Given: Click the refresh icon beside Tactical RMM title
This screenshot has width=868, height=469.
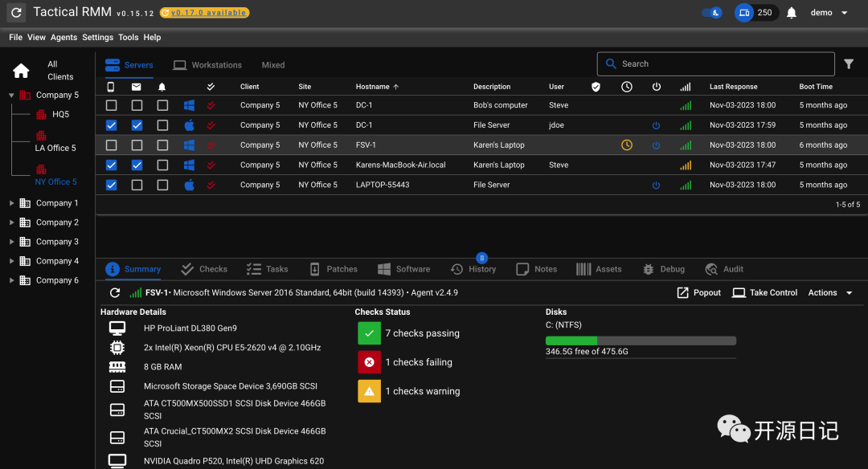Looking at the screenshot, I should click(16, 13).
